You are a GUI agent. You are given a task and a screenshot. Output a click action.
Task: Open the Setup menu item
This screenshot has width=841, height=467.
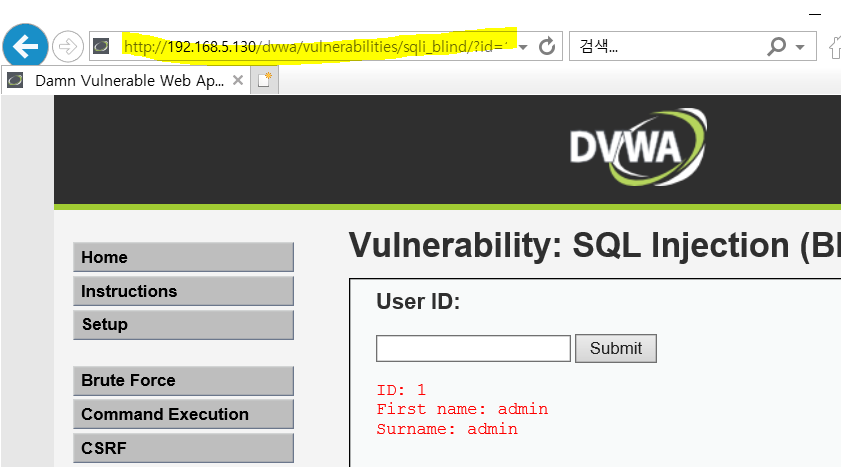(183, 324)
